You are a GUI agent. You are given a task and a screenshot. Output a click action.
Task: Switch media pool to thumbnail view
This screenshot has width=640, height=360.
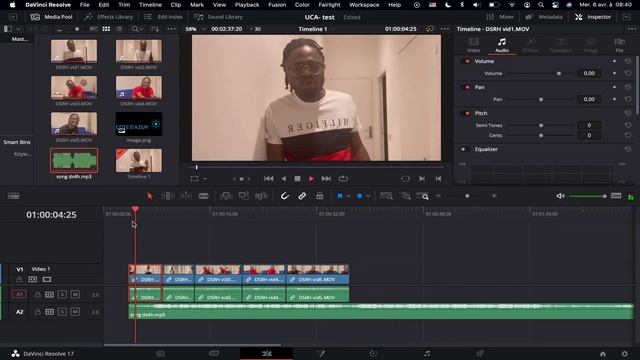[x=106, y=29]
